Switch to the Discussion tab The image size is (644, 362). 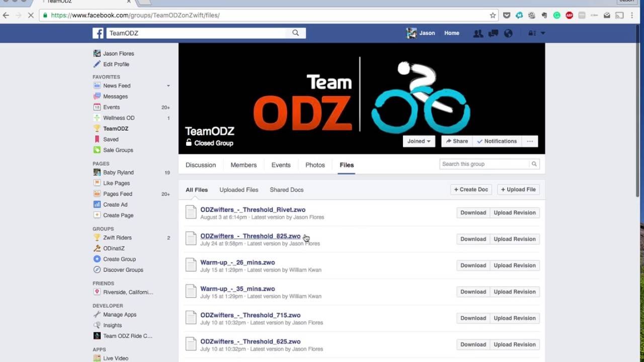click(201, 165)
